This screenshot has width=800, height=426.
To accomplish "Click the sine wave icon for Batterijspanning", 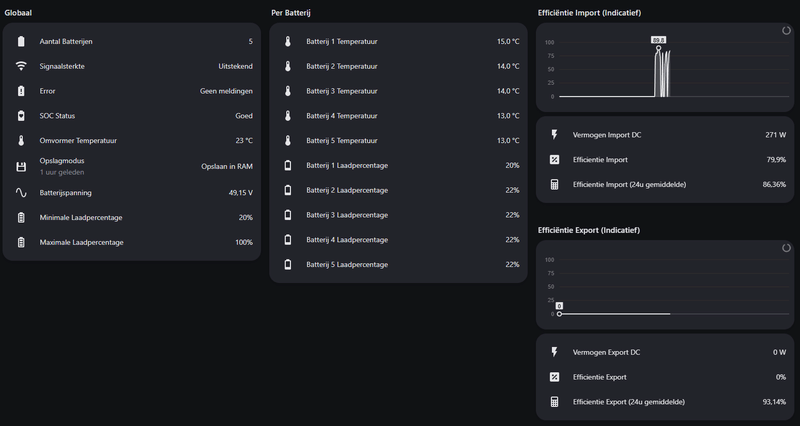I will [21, 193].
